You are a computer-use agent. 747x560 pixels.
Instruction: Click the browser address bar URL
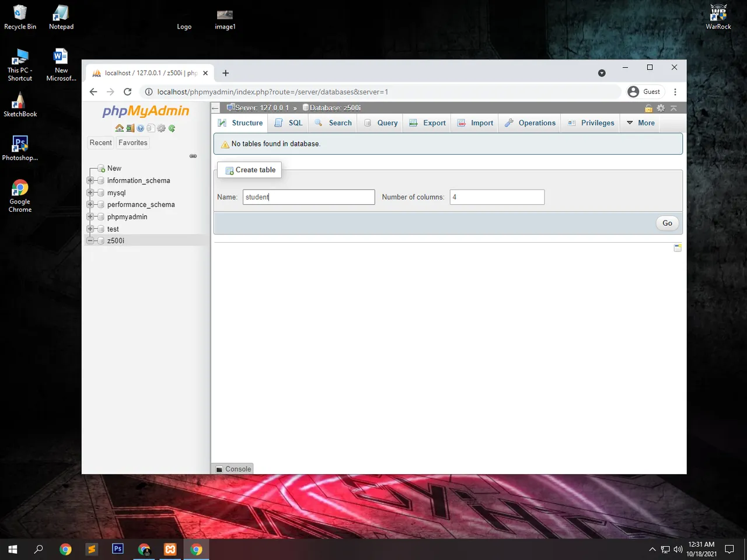point(273,92)
